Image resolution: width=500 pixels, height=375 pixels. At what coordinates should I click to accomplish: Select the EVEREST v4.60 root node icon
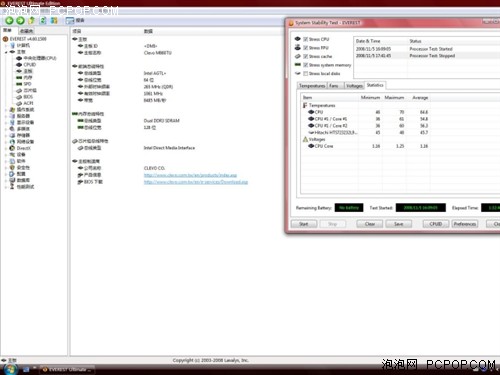[5, 39]
